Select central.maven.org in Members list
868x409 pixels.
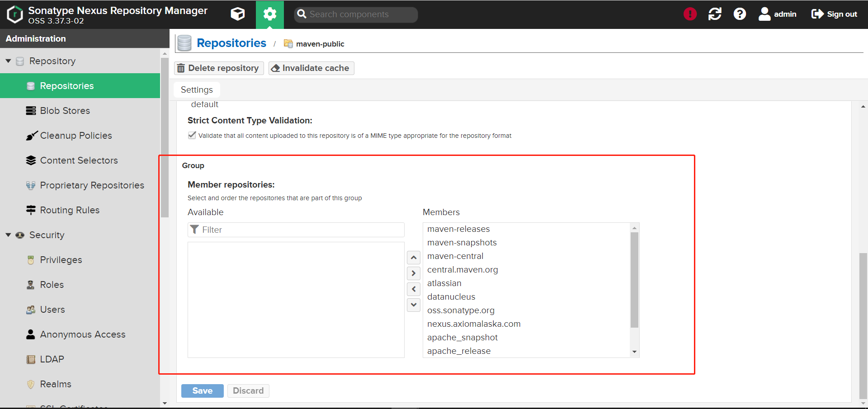pos(527,270)
